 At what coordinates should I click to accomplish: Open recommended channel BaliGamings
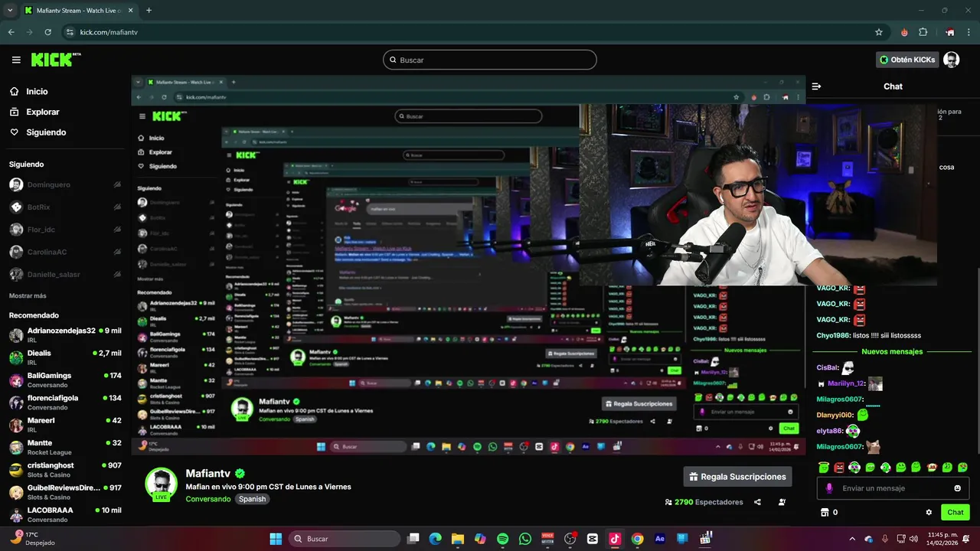point(65,380)
